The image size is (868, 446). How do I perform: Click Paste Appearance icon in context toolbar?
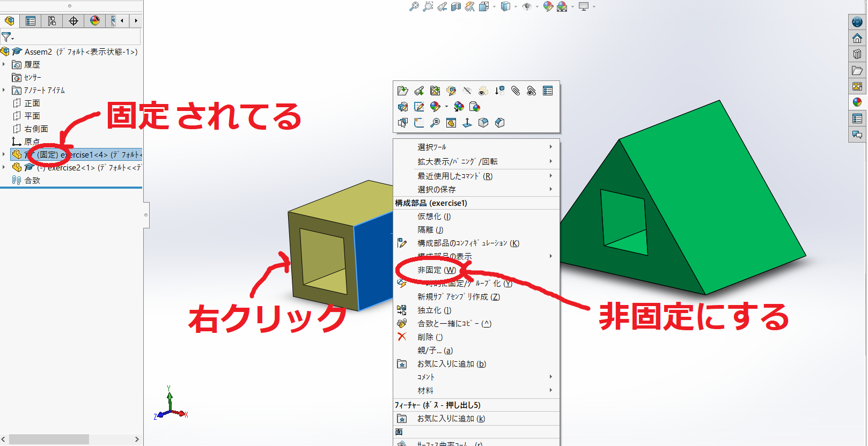[475, 107]
